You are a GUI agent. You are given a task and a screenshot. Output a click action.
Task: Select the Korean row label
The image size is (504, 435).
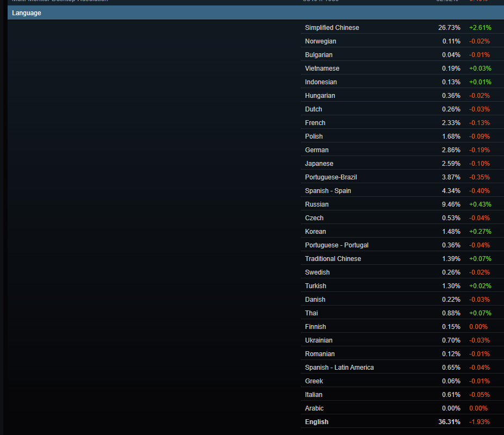point(315,232)
